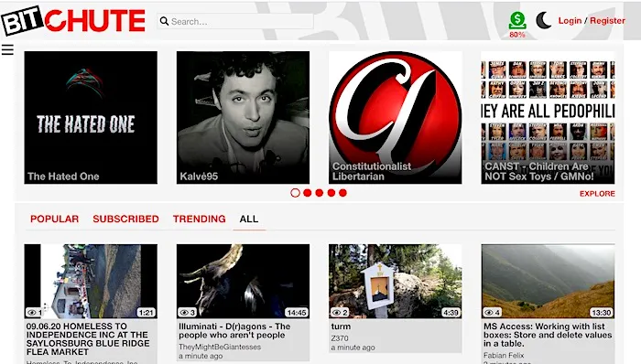Click the search magnifier icon
641x364 pixels.
coord(164,21)
